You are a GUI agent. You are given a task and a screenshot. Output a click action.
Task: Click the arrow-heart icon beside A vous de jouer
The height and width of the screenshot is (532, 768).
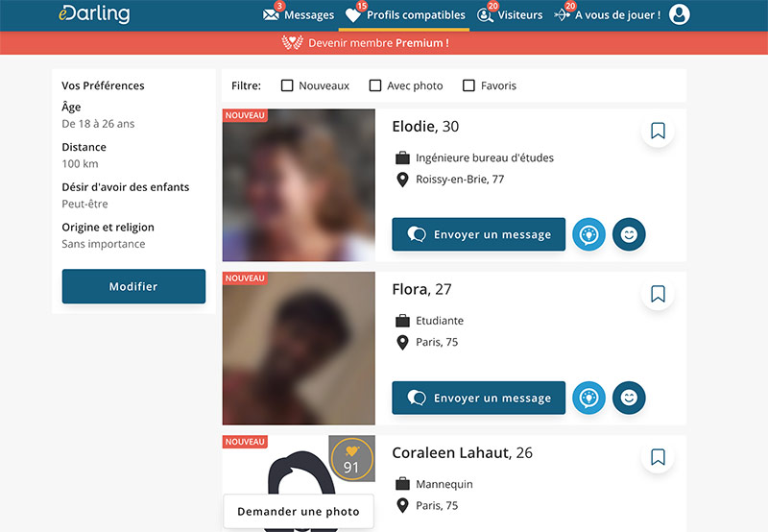(562, 15)
